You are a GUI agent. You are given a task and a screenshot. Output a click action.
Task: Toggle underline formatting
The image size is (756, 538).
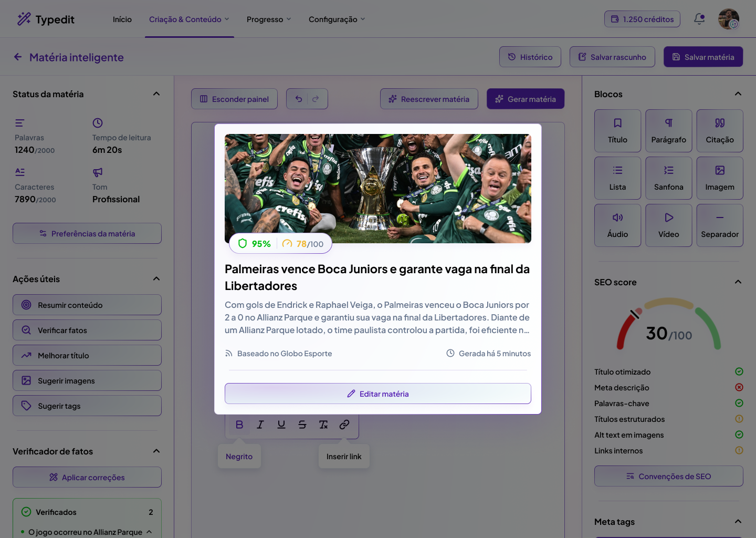281,425
